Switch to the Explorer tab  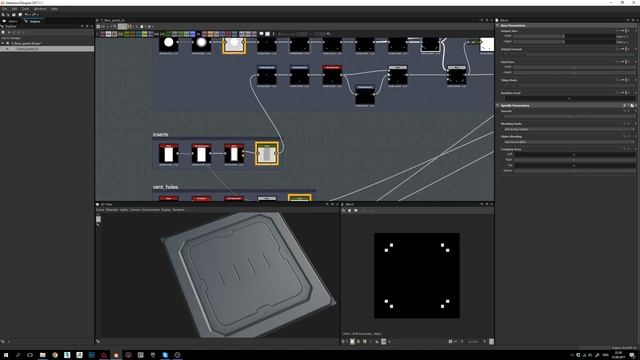pos(33,21)
